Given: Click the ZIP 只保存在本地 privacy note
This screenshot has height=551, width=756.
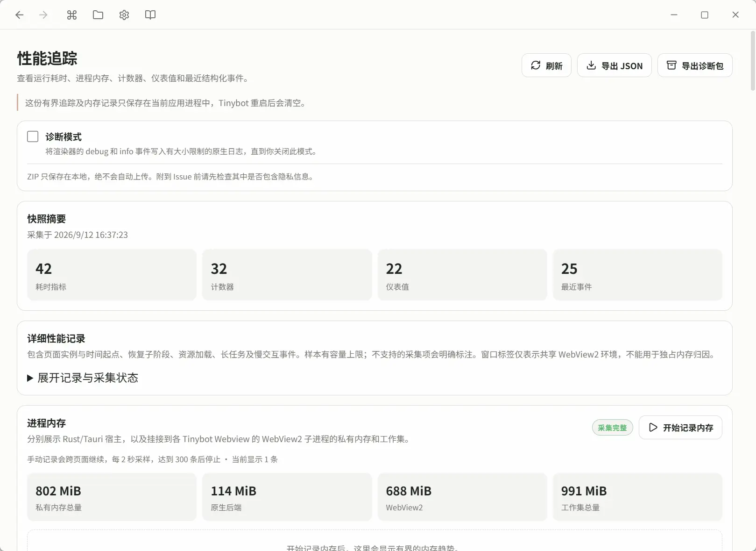Looking at the screenshot, I should [x=171, y=177].
